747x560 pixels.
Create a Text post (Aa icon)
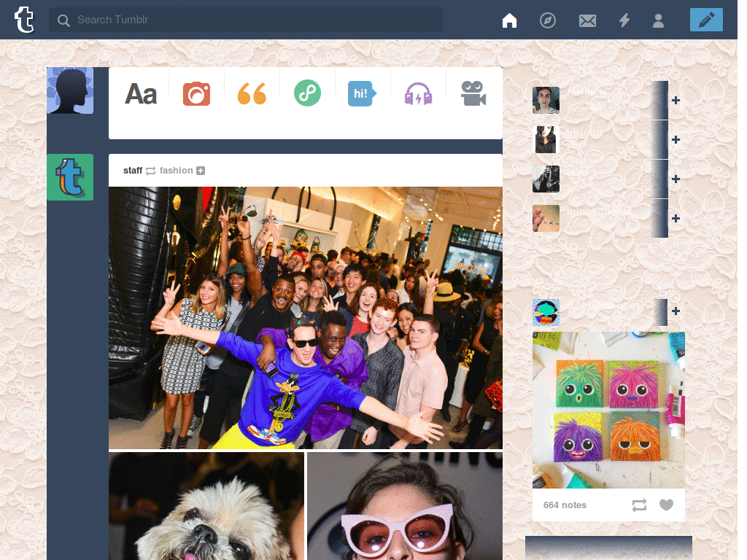(141, 94)
